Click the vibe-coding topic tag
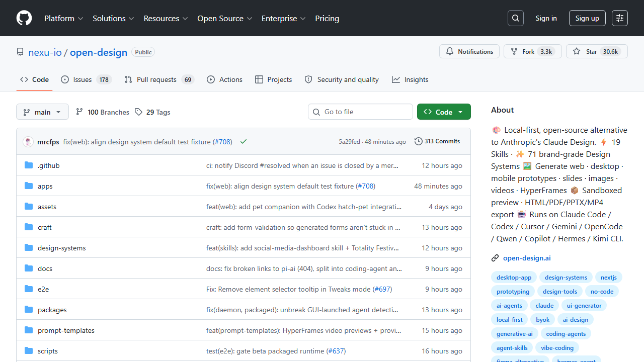This screenshot has height=362, width=644. pyautogui.click(x=557, y=348)
